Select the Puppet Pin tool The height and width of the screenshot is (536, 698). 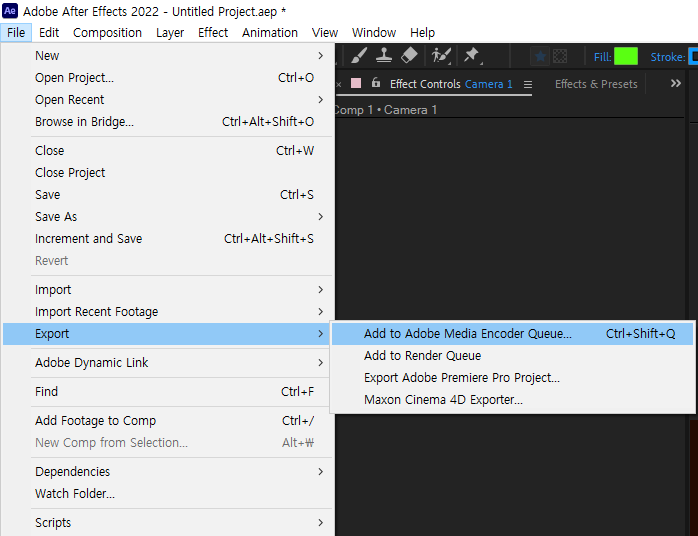tap(472, 56)
